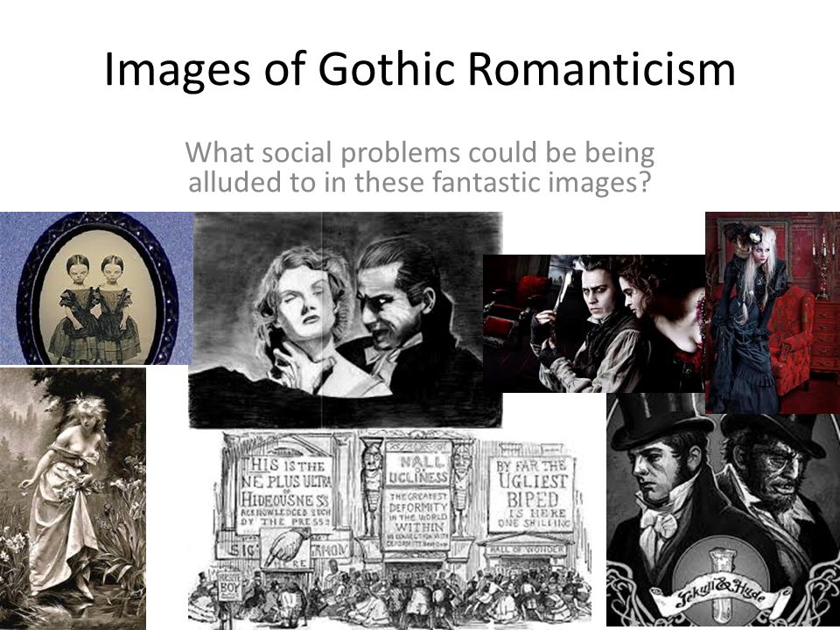Select the barber with razor film still

[x=594, y=324]
